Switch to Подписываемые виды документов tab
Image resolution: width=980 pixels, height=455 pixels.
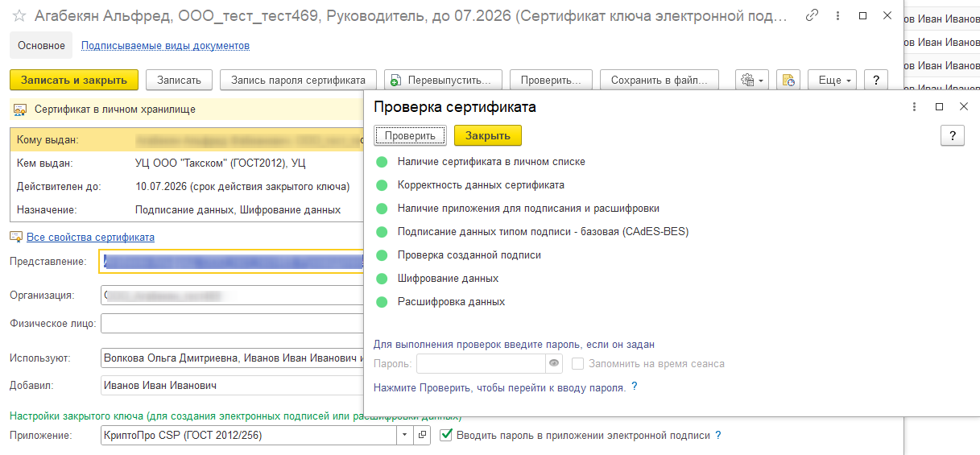[x=165, y=46]
